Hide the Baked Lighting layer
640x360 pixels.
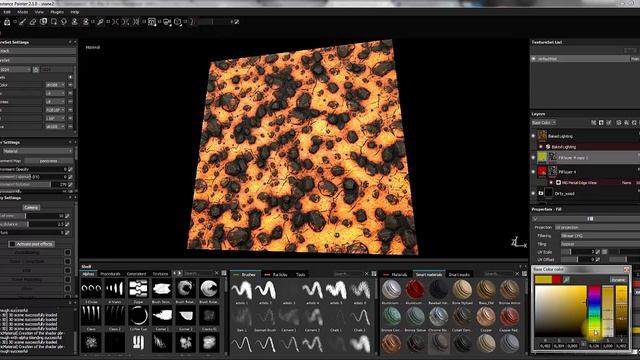(533, 136)
